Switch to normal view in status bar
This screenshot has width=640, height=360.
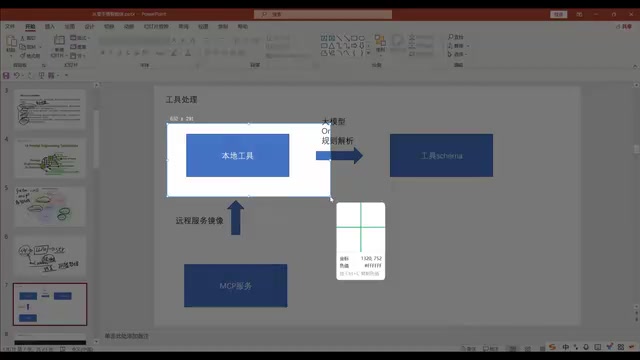click(513, 348)
